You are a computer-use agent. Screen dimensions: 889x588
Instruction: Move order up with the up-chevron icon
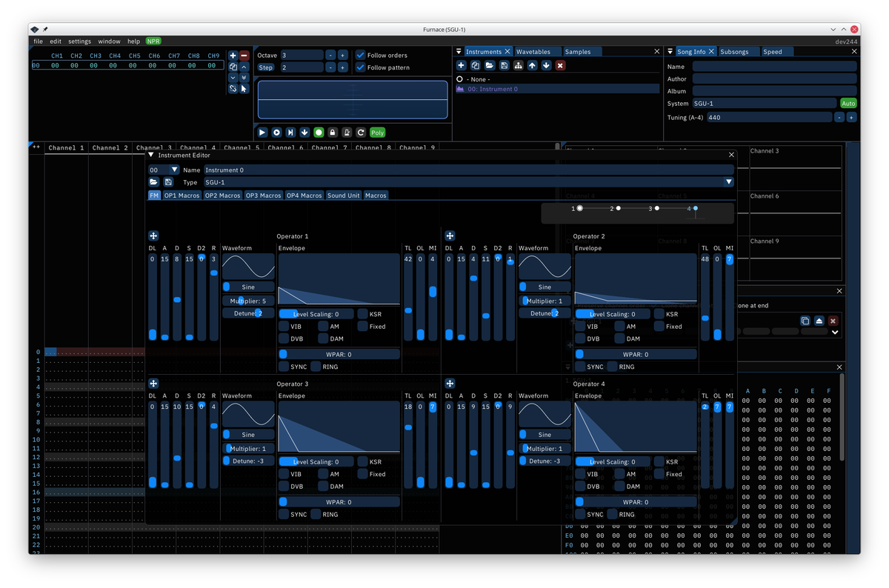[x=244, y=67]
